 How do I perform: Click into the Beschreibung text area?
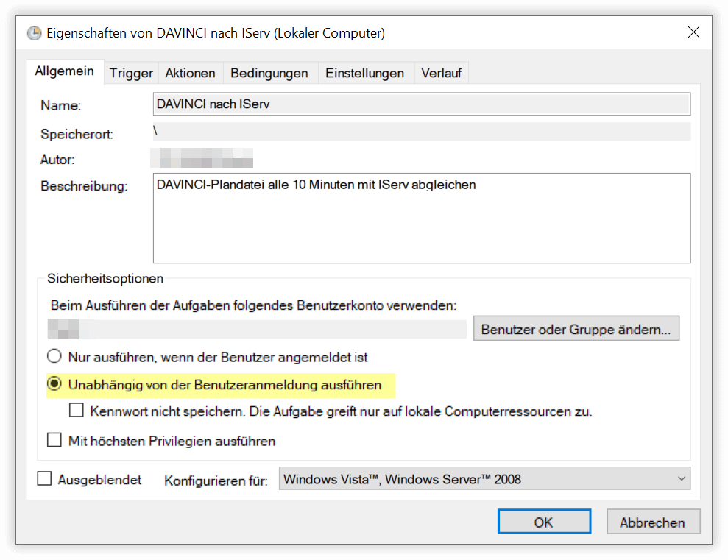(x=421, y=217)
